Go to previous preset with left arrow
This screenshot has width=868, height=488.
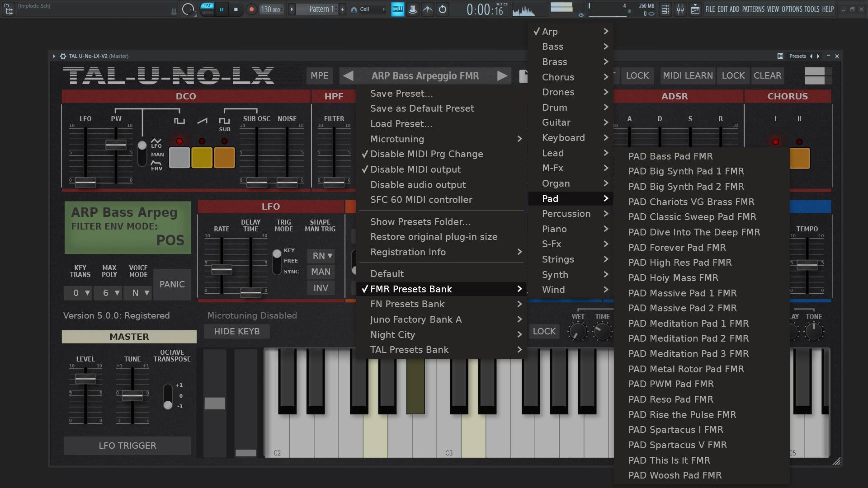tap(348, 76)
